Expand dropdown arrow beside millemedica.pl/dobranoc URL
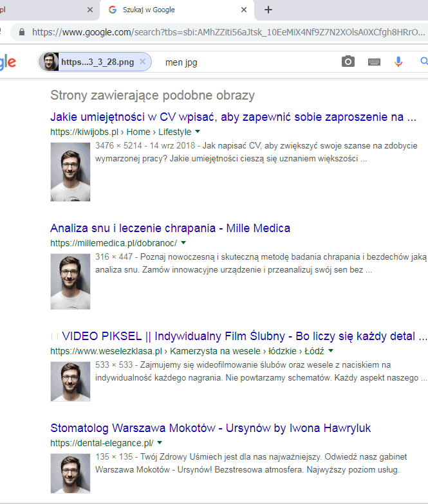Image resolution: width=428 pixels, height=504 pixels. [x=183, y=243]
